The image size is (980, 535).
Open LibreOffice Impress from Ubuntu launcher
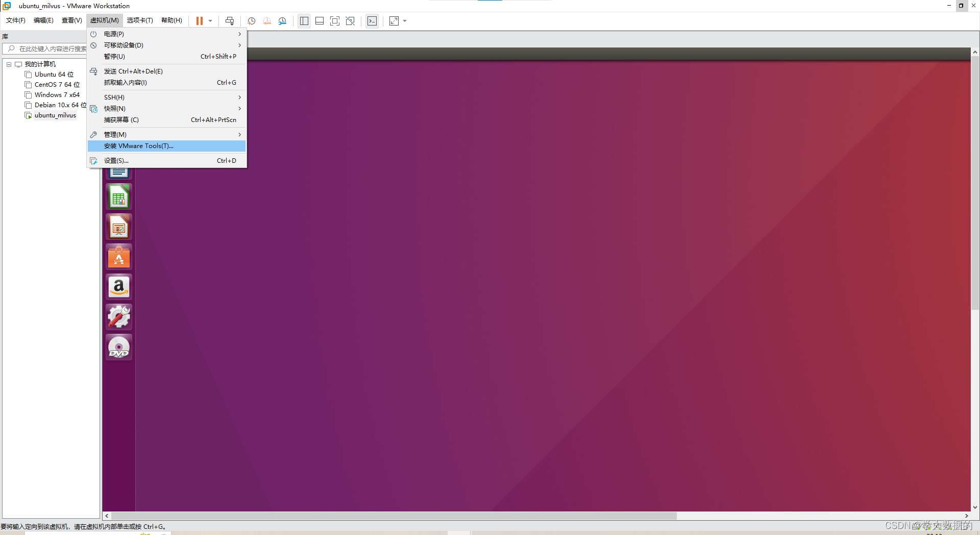[x=119, y=227]
